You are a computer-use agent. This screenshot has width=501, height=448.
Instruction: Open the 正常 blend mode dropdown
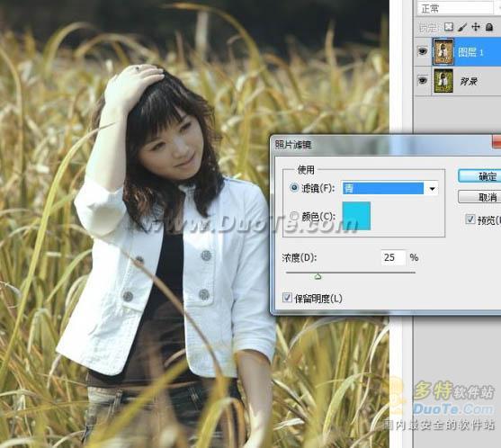tap(456, 8)
